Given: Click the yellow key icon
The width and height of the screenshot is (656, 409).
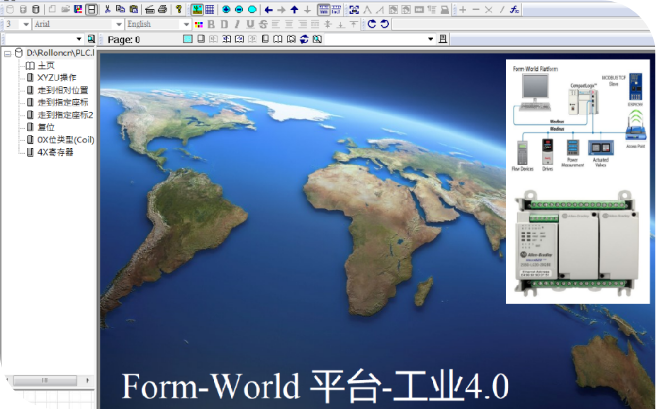Looking at the screenshot, I should click(x=179, y=9).
